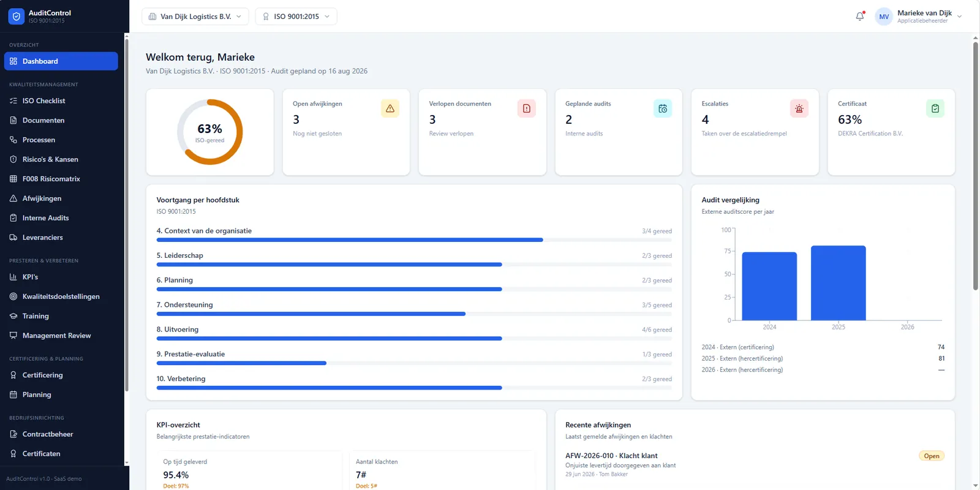This screenshot has width=980, height=490.
Task: Click the '3/5 gereed' status text
Action: click(x=657, y=305)
